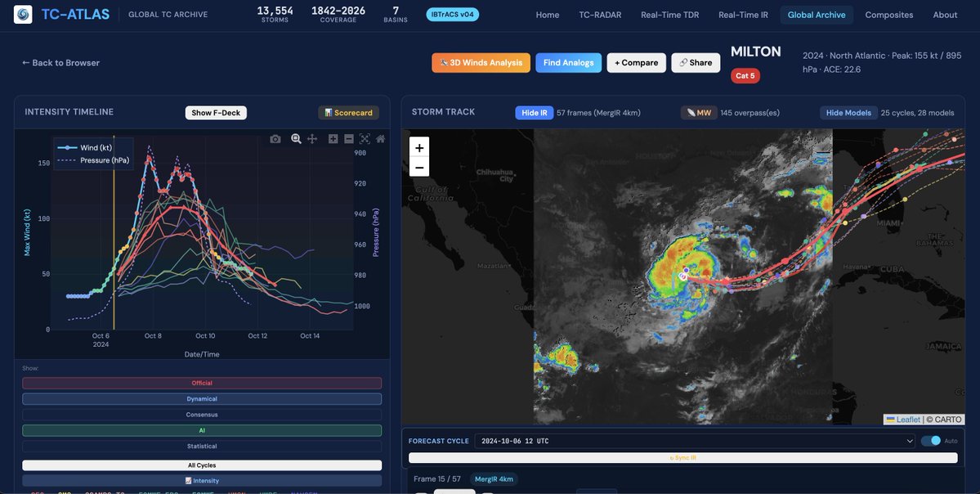Screen dimensions: 980x494
Task: Reset chart axes with home icon
Action: click(x=380, y=139)
